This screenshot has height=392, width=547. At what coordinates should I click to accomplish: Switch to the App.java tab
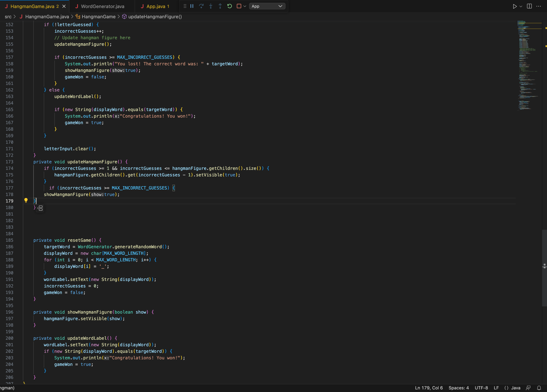point(155,6)
